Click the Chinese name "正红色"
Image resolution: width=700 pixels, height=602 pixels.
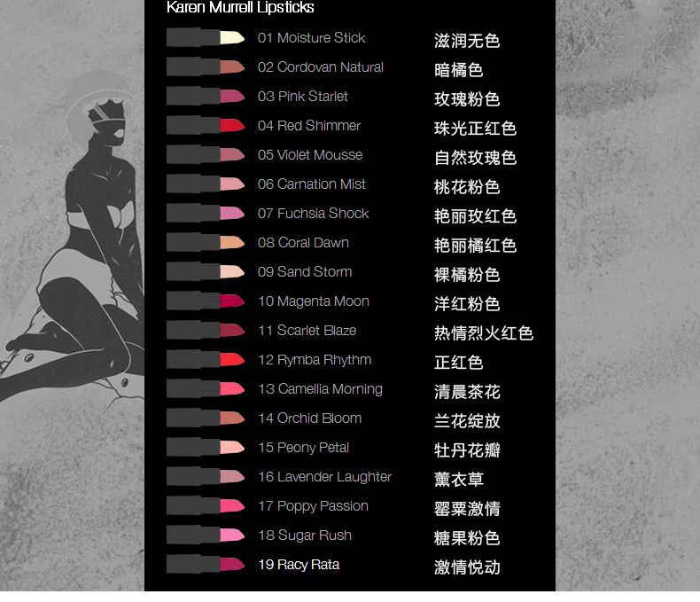coord(458,363)
